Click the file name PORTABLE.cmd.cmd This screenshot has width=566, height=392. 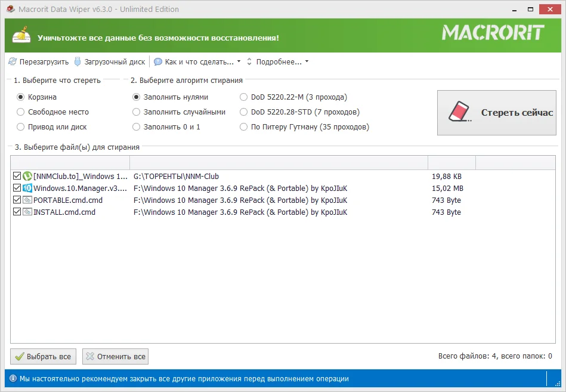(x=68, y=200)
